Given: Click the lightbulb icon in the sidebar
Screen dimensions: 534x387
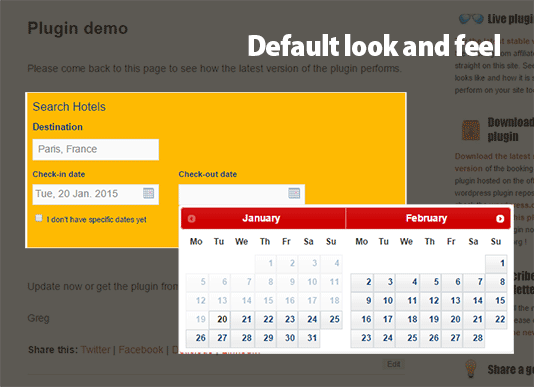Looking at the screenshot, I should (x=471, y=368).
